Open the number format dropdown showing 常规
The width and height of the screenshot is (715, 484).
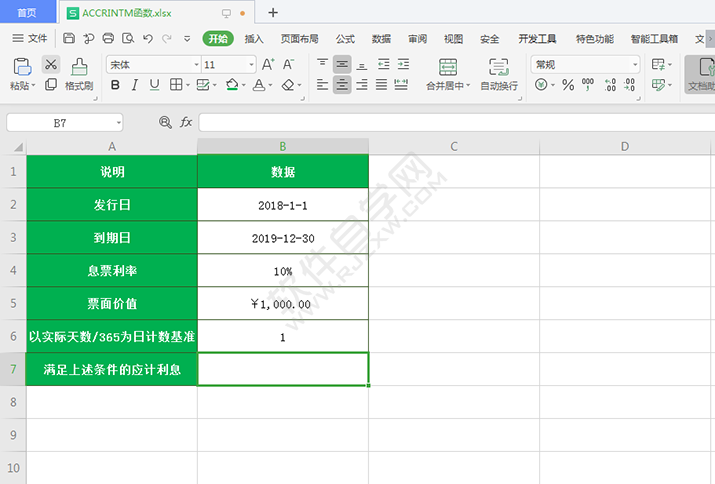coord(634,64)
